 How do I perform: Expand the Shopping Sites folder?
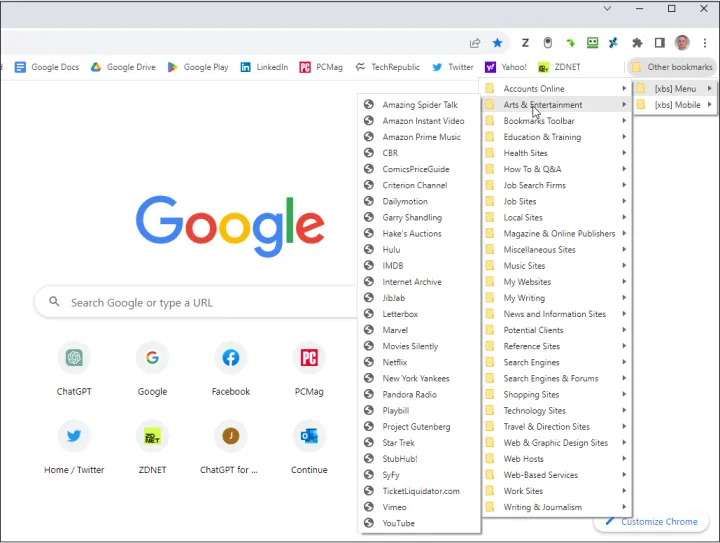(x=555, y=395)
